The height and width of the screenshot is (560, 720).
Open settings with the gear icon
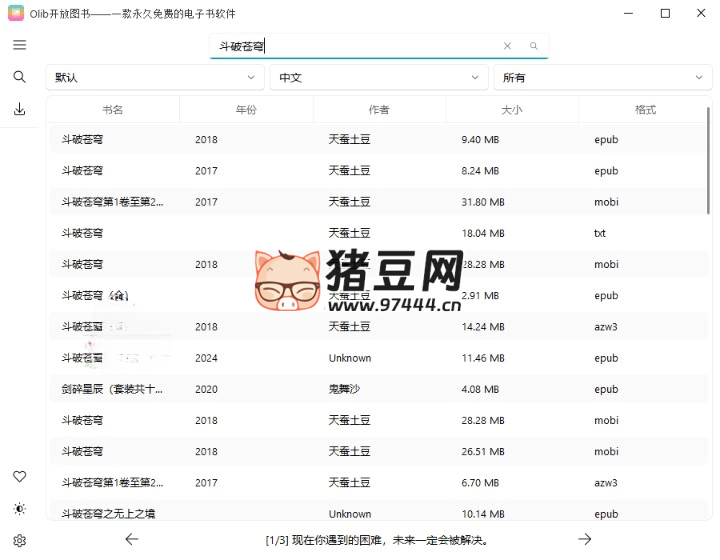pyautogui.click(x=19, y=541)
